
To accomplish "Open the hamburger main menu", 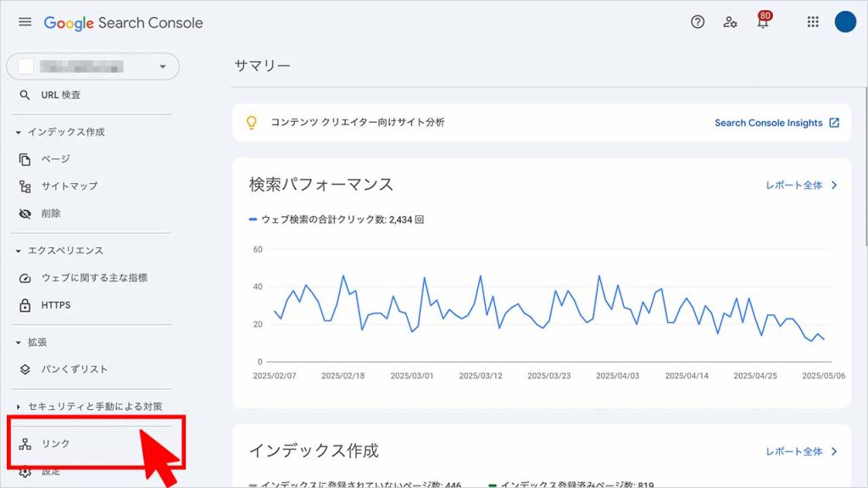I will point(25,22).
